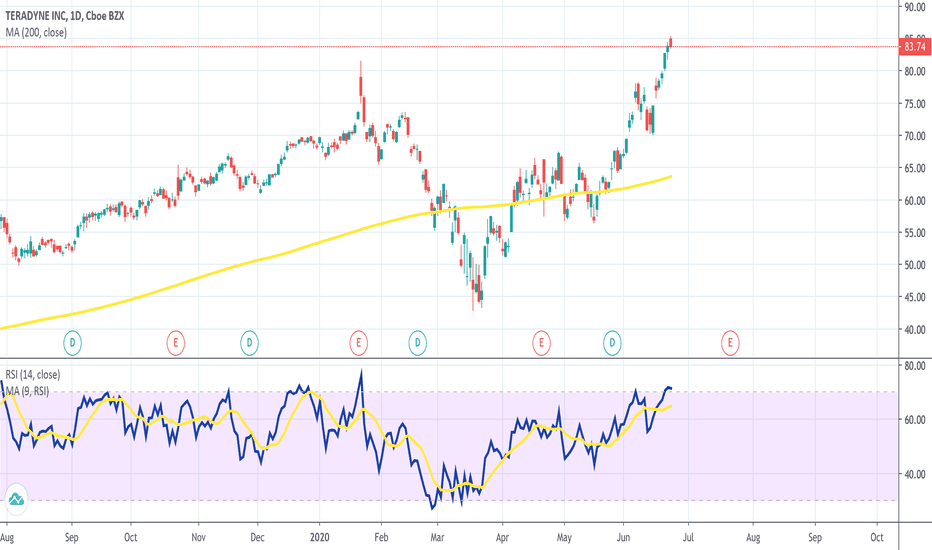
Task: Click the 75.00 price axis label
Action: [915, 103]
